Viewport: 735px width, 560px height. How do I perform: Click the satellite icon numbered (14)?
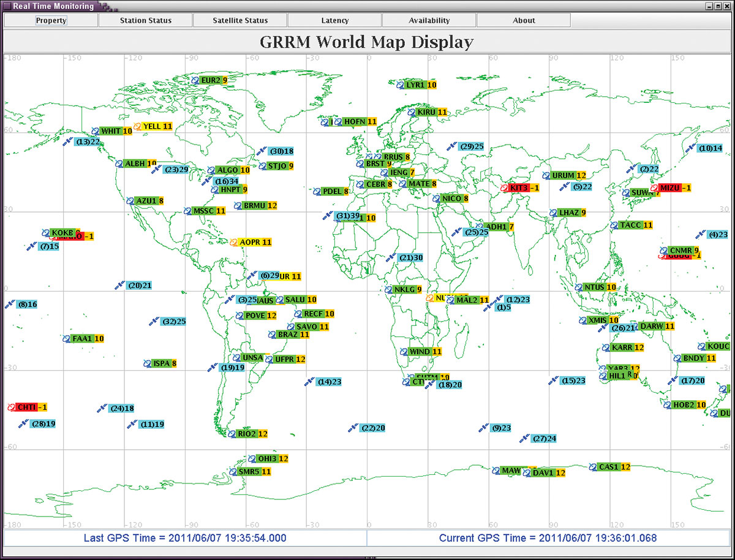click(x=309, y=382)
